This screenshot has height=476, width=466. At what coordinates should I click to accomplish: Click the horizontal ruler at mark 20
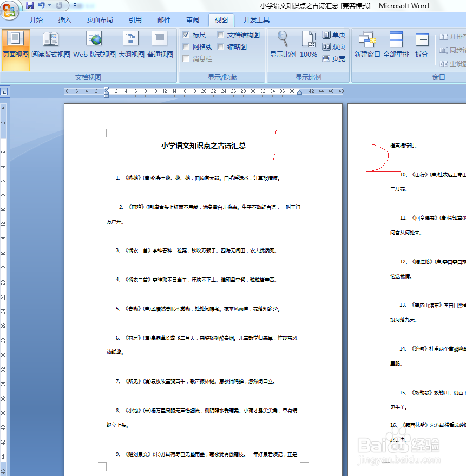pyautogui.click(x=204, y=91)
